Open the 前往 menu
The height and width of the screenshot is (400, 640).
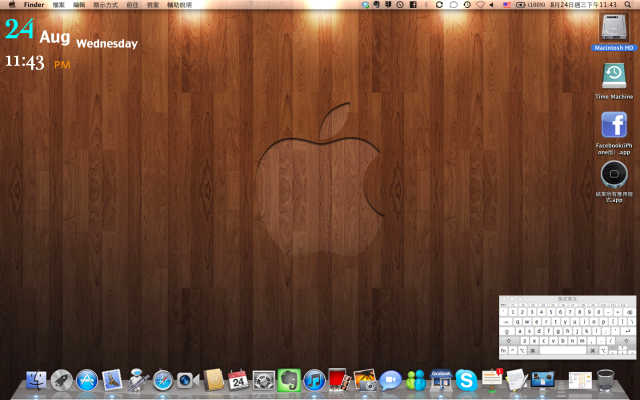pyautogui.click(x=132, y=5)
